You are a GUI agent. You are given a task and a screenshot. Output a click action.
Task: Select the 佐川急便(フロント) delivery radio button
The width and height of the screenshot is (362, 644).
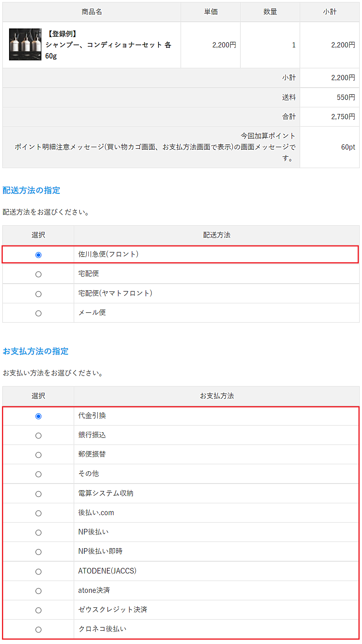point(38,255)
